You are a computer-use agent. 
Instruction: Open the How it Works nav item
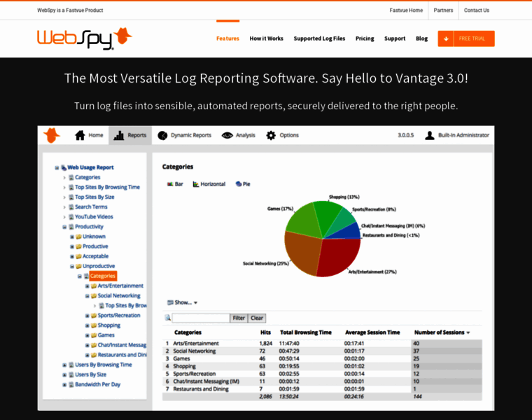coord(266,38)
